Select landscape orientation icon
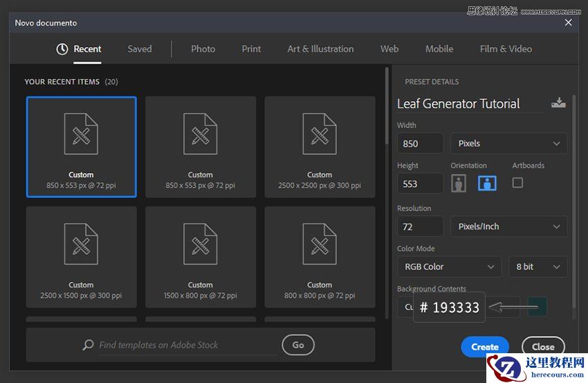 pos(487,184)
